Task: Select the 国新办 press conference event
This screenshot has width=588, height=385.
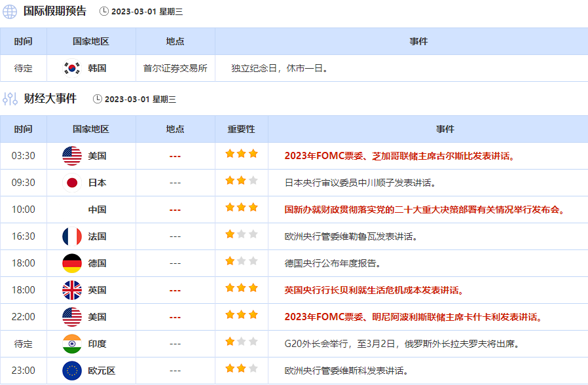Action: click(x=424, y=210)
